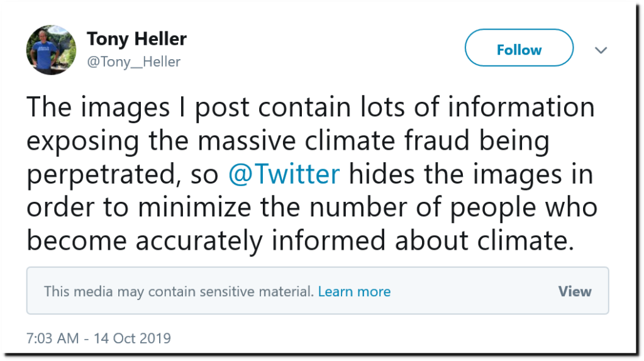
Task: Click the sensitive material warning text
Action: (178, 292)
